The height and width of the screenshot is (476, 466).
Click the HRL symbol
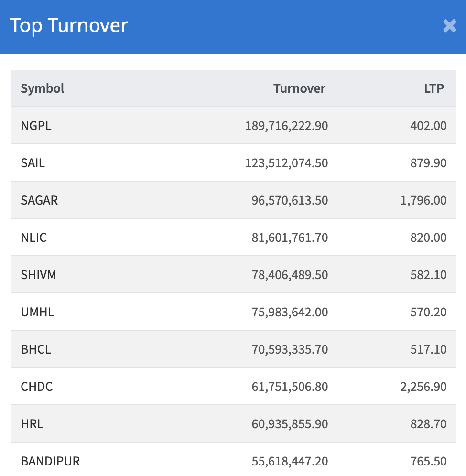pyautogui.click(x=32, y=424)
